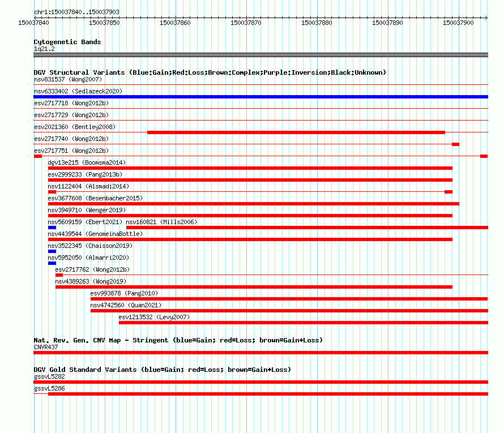The width and height of the screenshot is (504, 433).
Task: Open variant esv2717751 (Wong2012b)
Action: click(71, 151)
